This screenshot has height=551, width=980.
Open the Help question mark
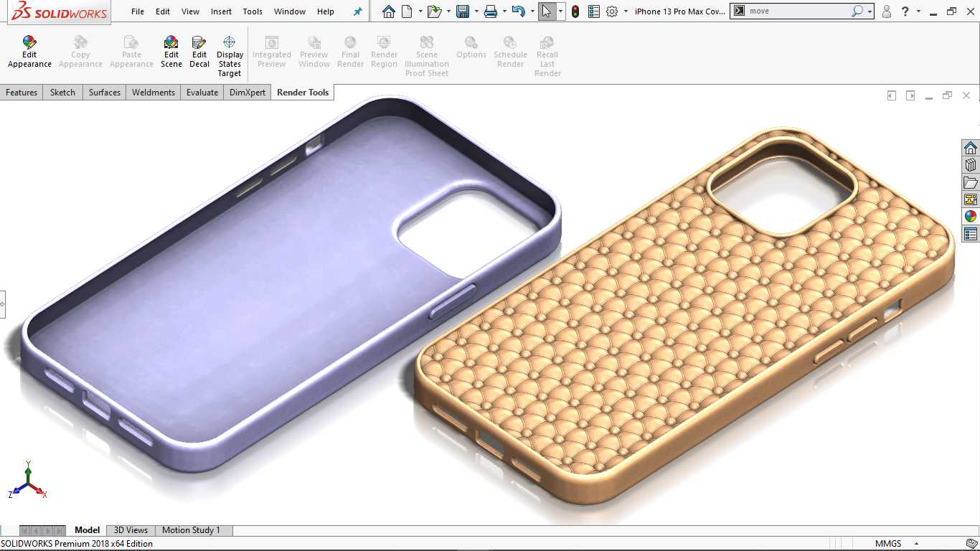tap(906, 11)
